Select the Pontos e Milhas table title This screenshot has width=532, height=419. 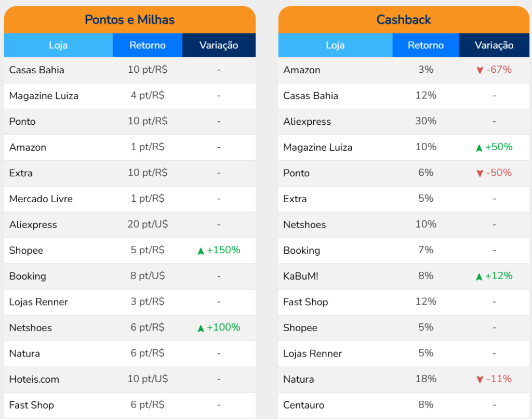129,20
